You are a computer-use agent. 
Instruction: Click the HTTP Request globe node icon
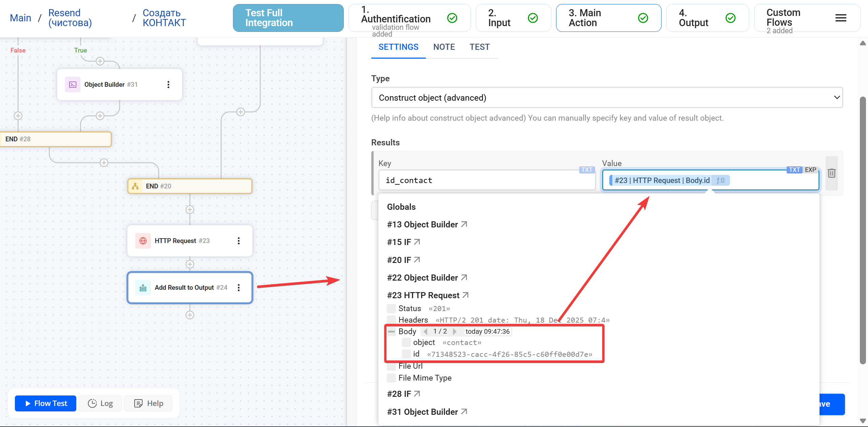click(143, 241)
